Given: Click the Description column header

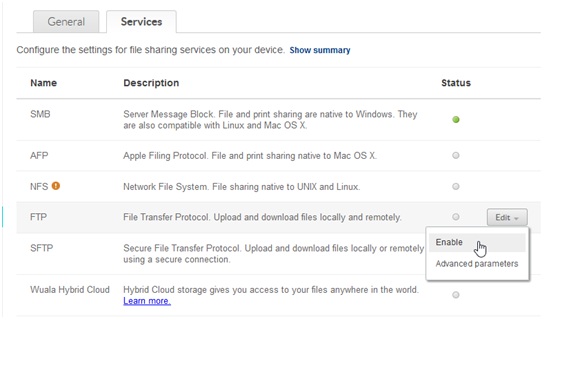Looking at the screenshot, I should pyautogui.click(x=151, y=83).
